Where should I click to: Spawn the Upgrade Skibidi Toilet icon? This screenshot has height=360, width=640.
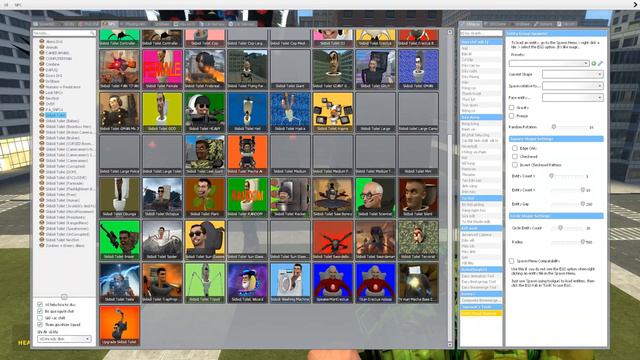click(x=119, y=326)
